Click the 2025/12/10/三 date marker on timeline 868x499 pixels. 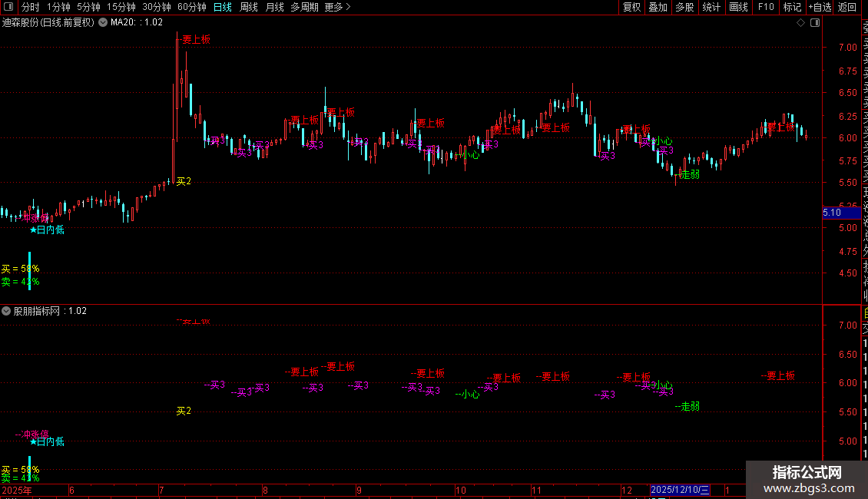pos(679,490)
